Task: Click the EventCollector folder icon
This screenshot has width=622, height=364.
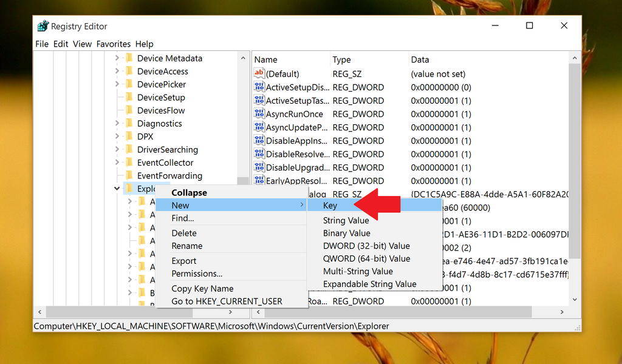Action: point(129,163)
